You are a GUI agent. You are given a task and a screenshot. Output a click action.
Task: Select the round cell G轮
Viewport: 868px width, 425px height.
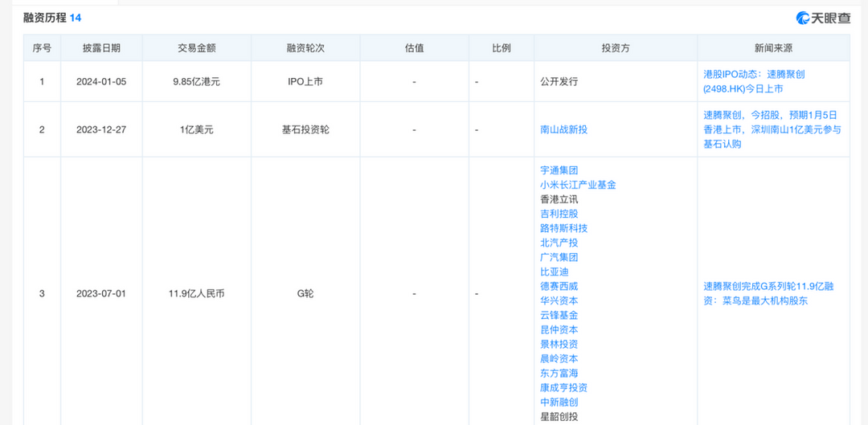tap(305, 294)
